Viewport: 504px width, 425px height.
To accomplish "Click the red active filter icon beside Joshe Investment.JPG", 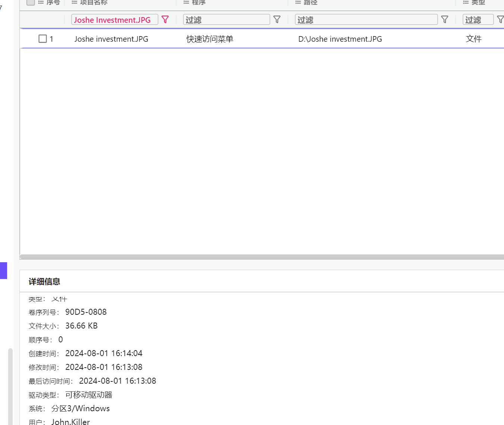I will [165, 19].
